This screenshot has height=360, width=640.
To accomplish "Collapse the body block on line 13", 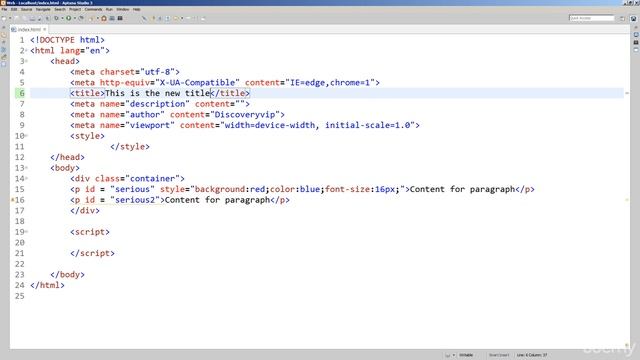I will coord(27,168).
